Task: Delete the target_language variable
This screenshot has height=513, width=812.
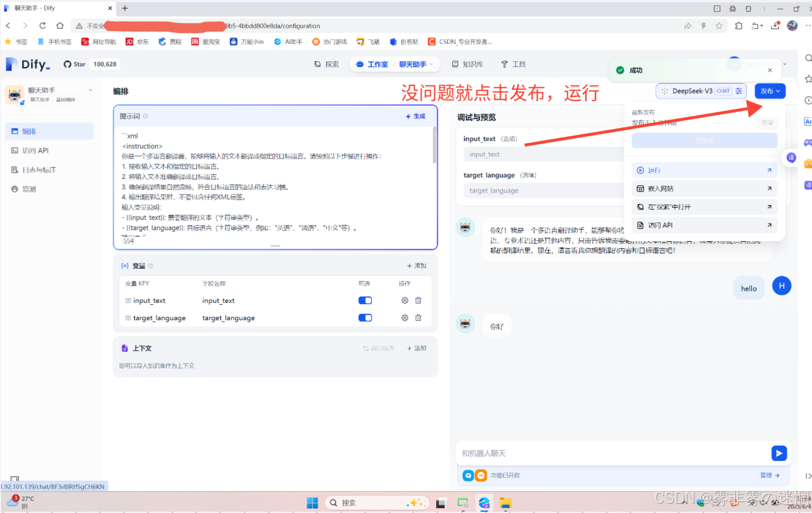Action: 418,318
